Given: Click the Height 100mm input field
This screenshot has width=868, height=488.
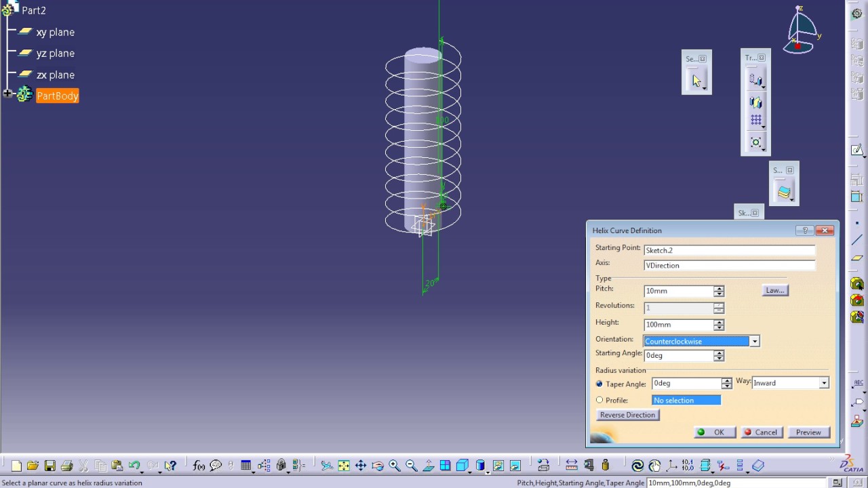Looking at the screenshot, I should click(x=679, y=325).
